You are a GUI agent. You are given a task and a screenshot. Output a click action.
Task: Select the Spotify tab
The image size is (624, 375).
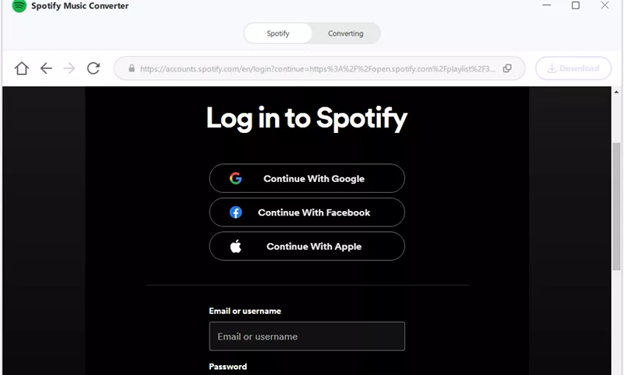tap(278, 33)
